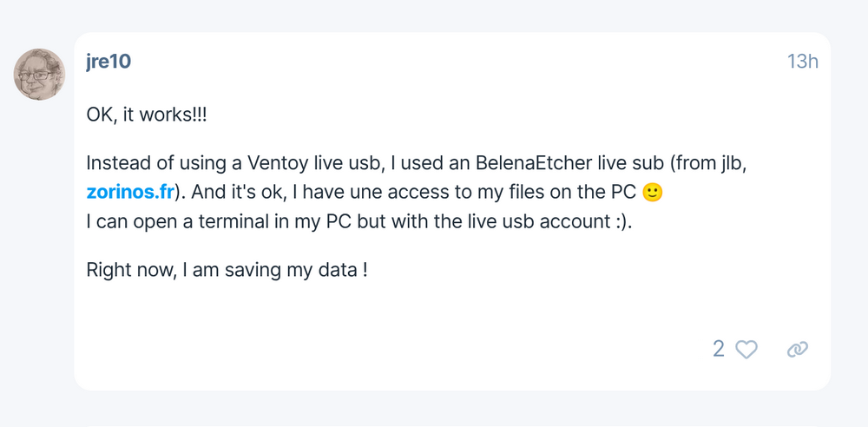Open jre10's profile avatar

click(x=39, y=75)
